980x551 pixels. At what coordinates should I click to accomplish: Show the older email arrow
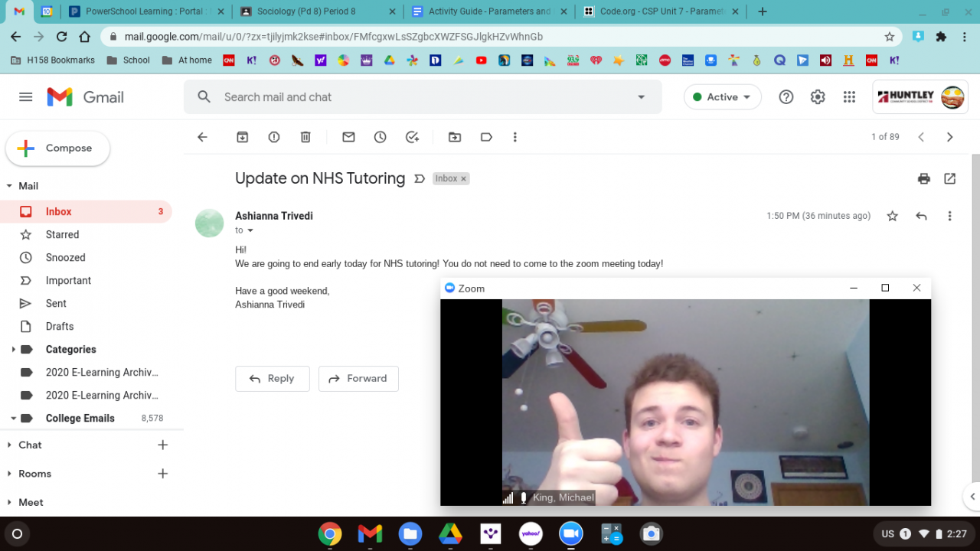pos(949,137)
